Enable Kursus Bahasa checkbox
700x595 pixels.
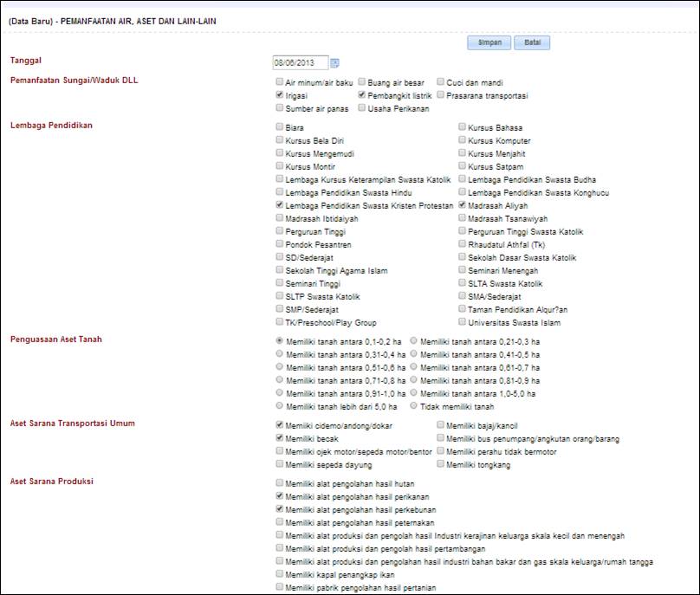click(462, 126)
